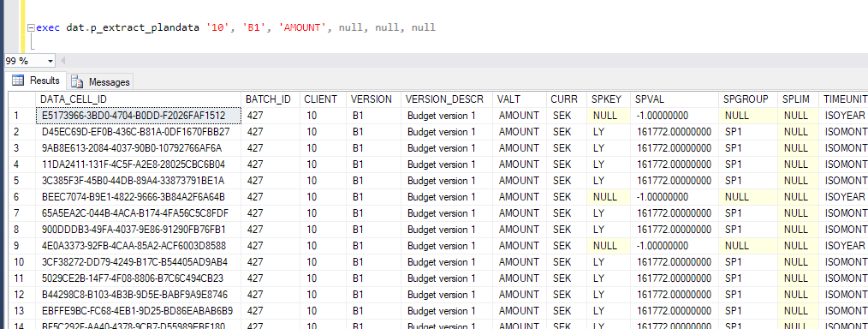The image size is (868, 329).
Task: Click cell 3C385F3F-45B0-44DB-89A4-33873791BE1A
Action: tap(139, 181)
